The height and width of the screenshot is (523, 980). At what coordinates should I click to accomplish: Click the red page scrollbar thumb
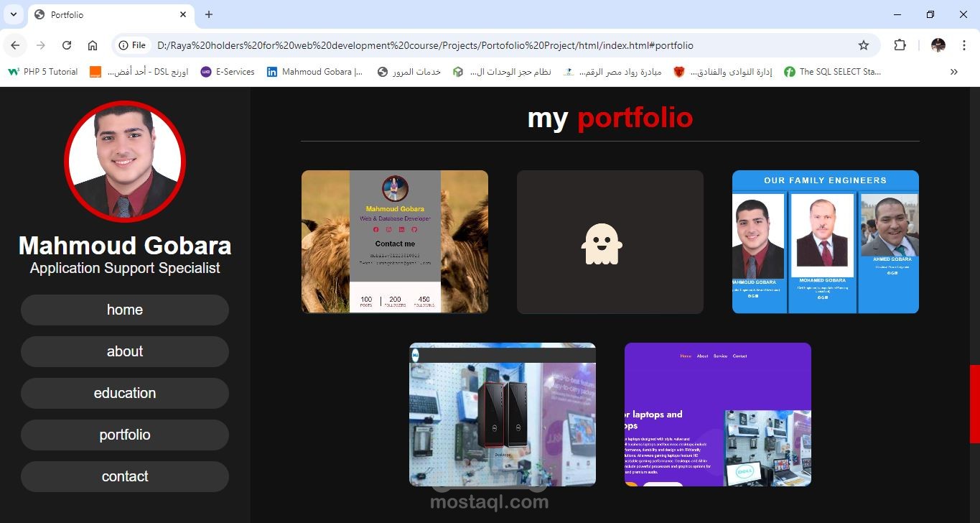974,404
